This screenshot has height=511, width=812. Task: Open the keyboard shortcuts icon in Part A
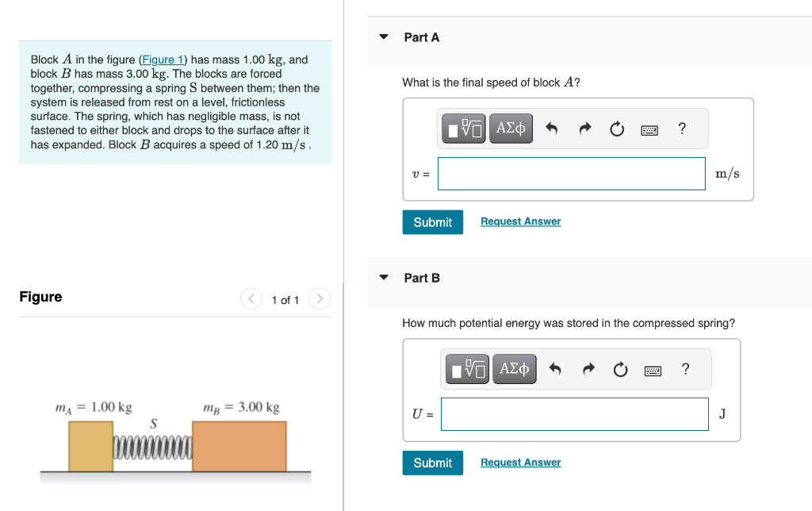[x=649, y=129]
